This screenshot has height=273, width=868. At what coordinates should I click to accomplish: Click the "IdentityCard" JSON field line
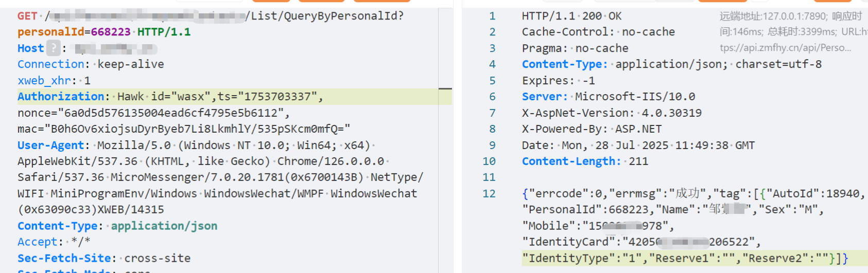641,242
